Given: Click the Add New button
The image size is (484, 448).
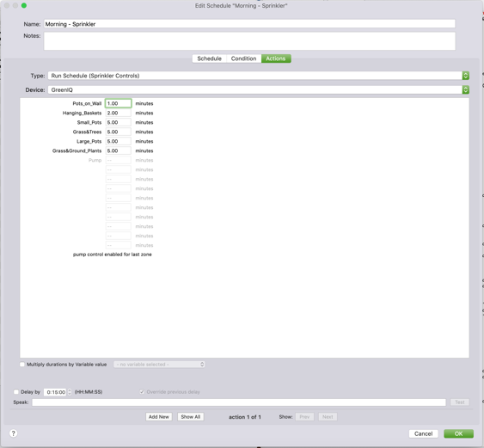Looking at the screenshot, I should (159, 417).
